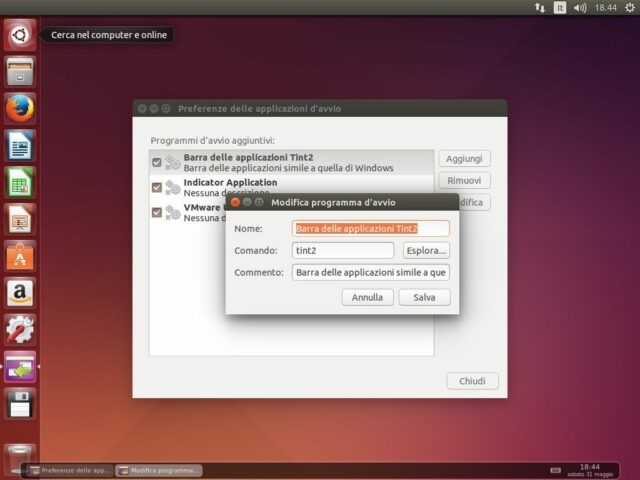
Task: Open LibreOffice Writer from launcher
Action: (19, 146)
